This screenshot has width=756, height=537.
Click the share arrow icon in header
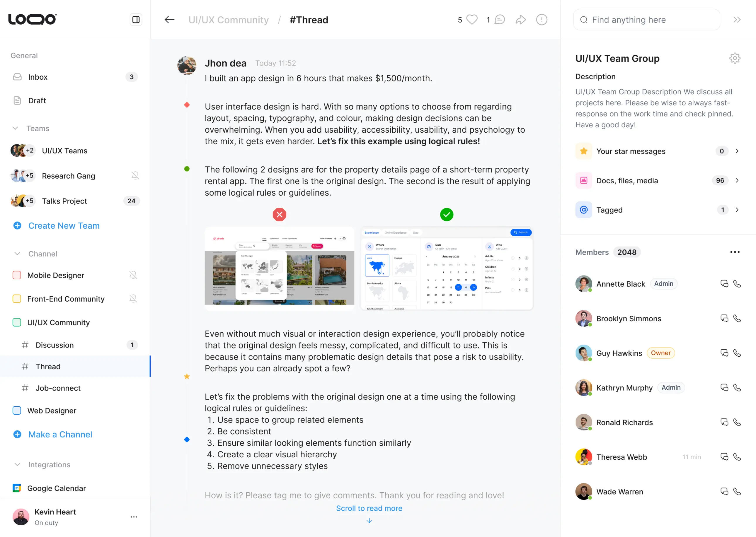520,20
